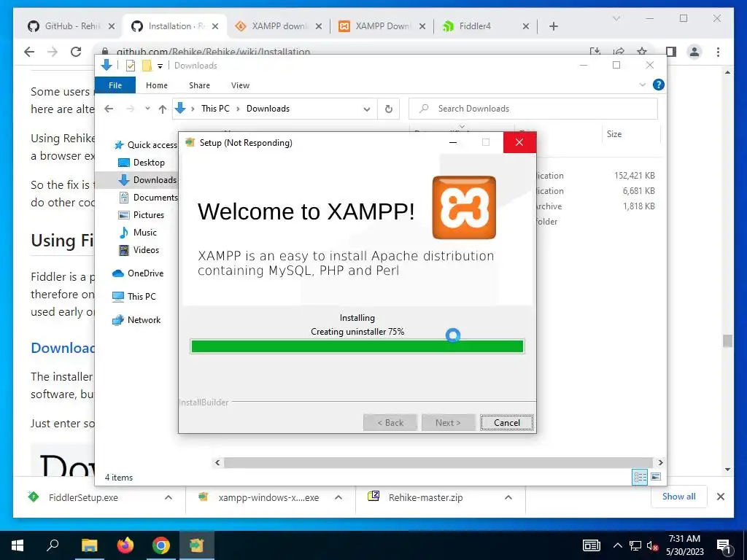The image size is (747, 560).
Task: Go back in File Explorer navigation
Action: click(109, 109)
